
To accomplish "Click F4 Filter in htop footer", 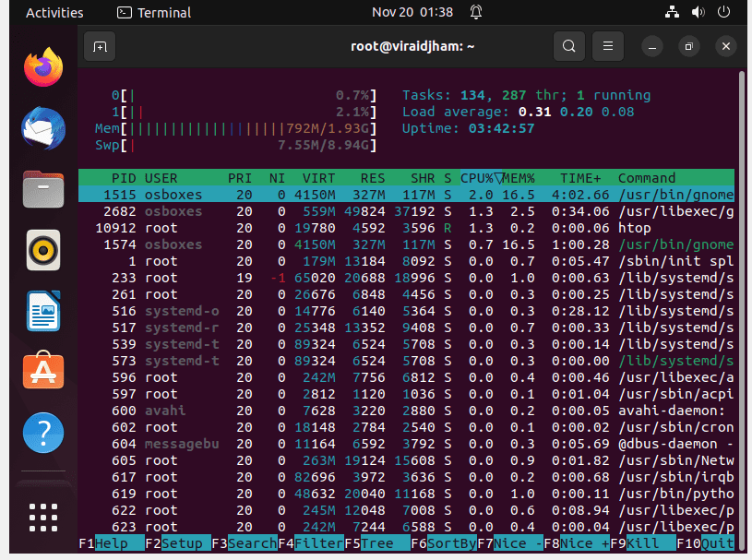I will [311, 543].
